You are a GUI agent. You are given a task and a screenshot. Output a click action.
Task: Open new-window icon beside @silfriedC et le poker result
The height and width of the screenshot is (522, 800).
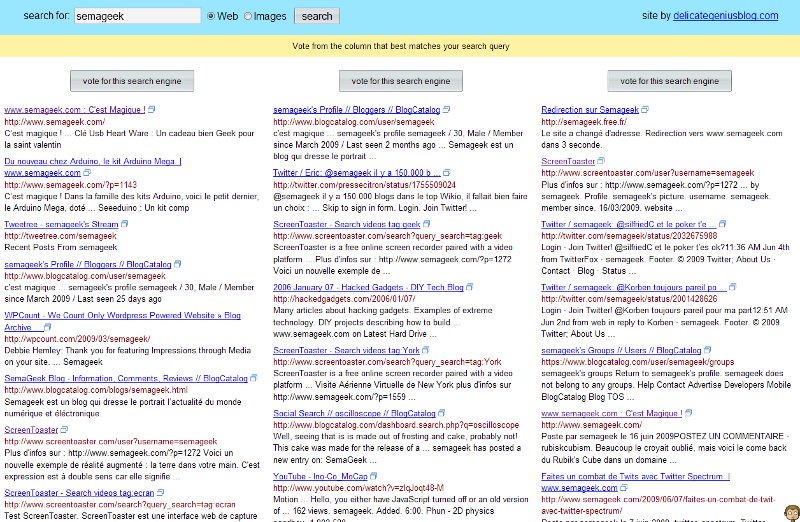click(722, 223)
